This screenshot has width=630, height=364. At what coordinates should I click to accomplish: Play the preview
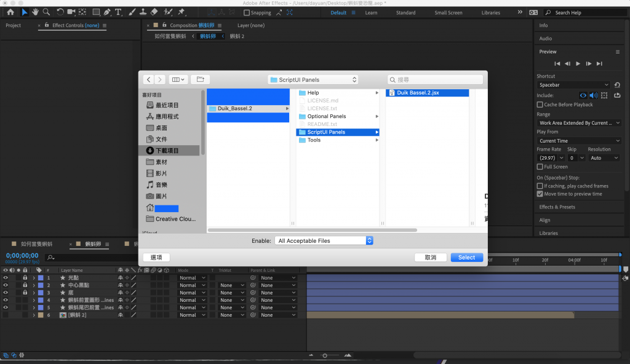[578, 63]
